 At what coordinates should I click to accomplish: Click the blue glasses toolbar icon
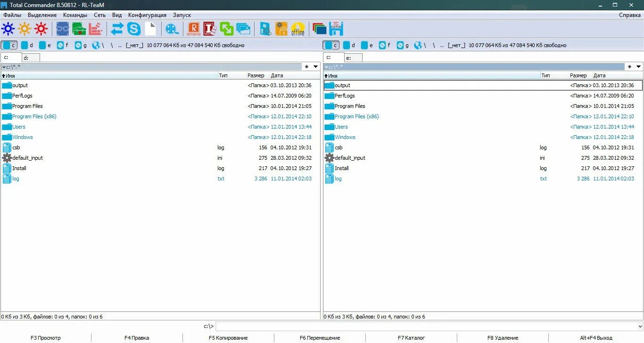pos(63,29)
